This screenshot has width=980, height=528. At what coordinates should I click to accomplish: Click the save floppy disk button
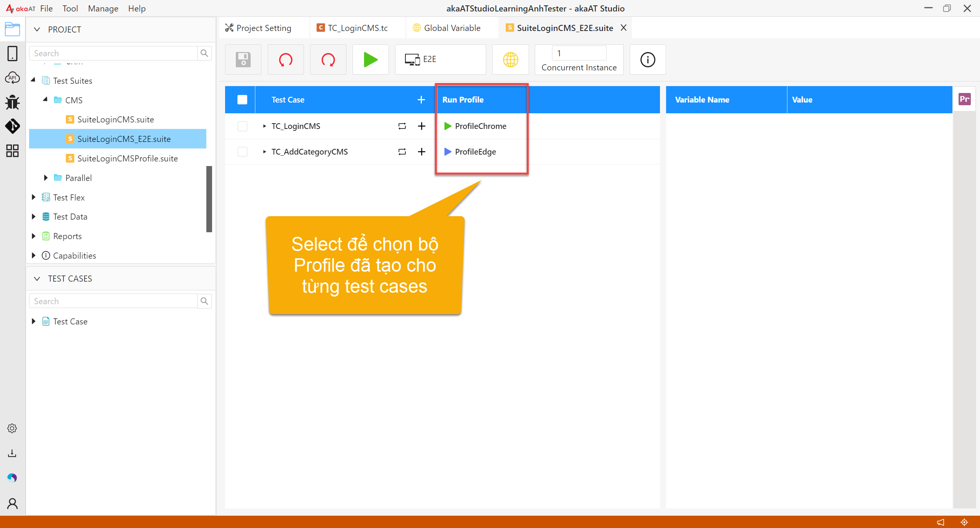pos(243,60)
